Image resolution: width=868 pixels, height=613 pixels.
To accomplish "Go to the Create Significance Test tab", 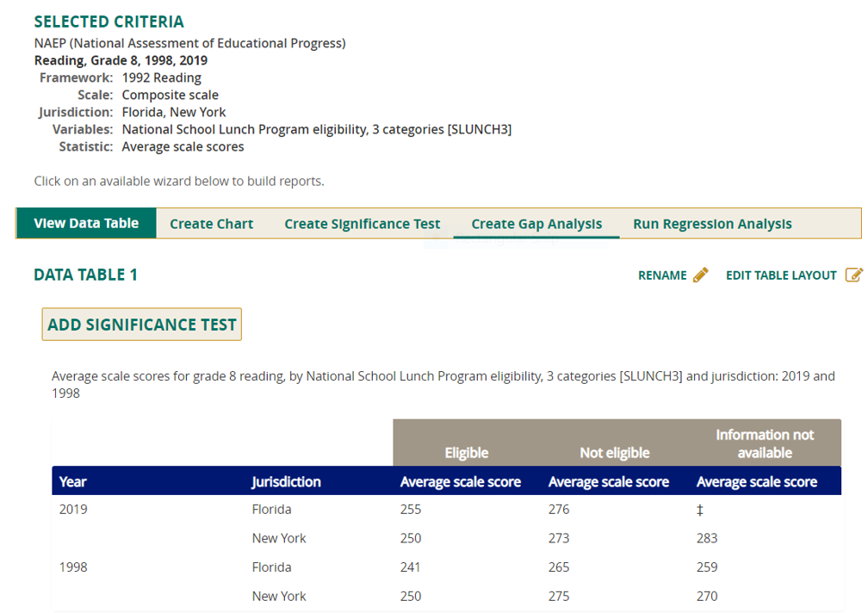I will click(362, 224).
